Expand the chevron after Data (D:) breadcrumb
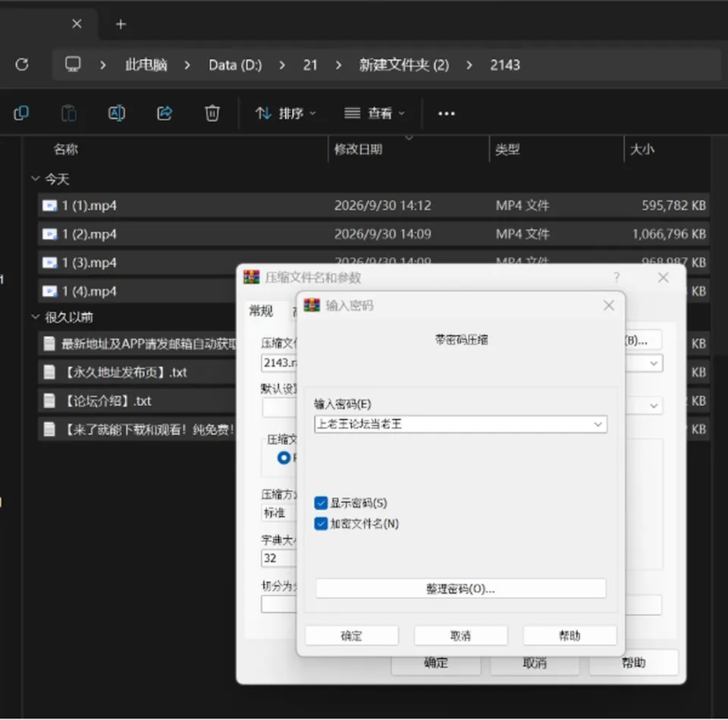This screenshot has height=720, width=728. (x=282, y=65)
